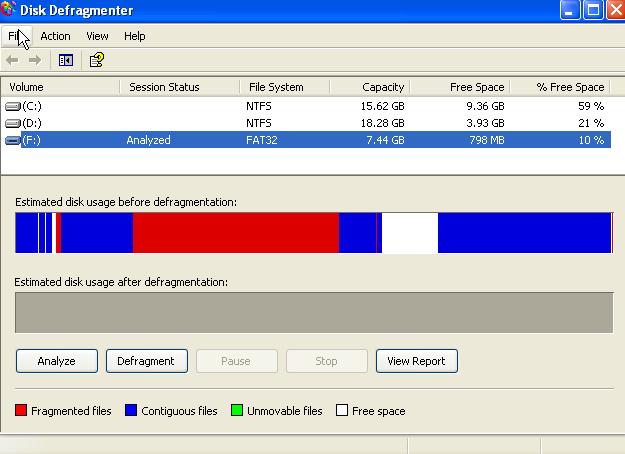Select the F: drive icon

(x=12, y=140)
